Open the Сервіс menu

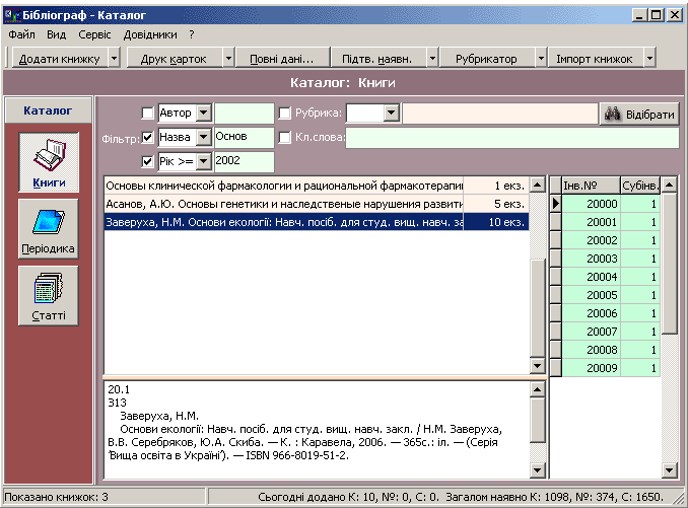coord(94,34)
